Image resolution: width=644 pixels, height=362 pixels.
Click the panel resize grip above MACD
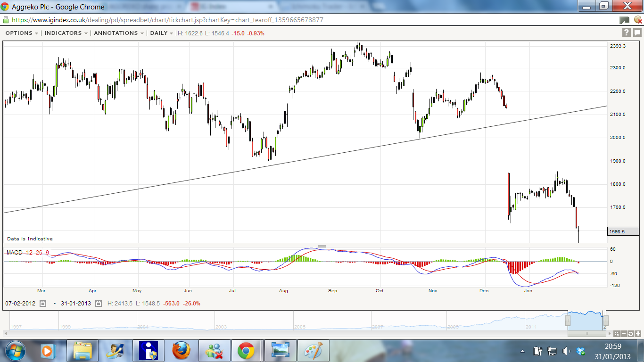click(x=322, y=246)
